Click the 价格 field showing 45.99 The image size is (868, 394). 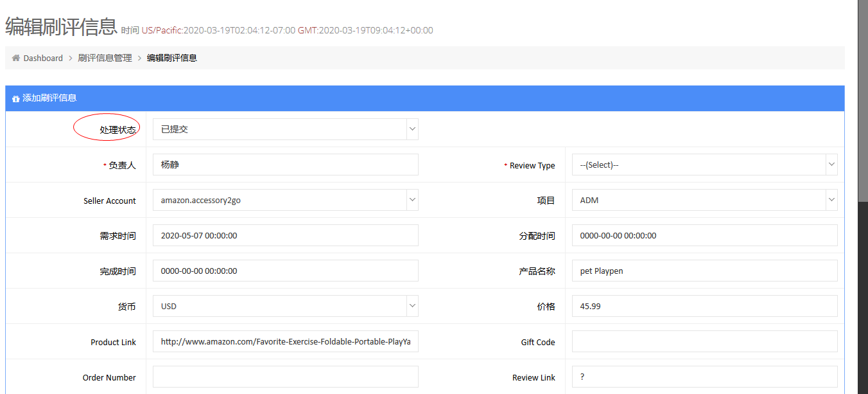705,306
